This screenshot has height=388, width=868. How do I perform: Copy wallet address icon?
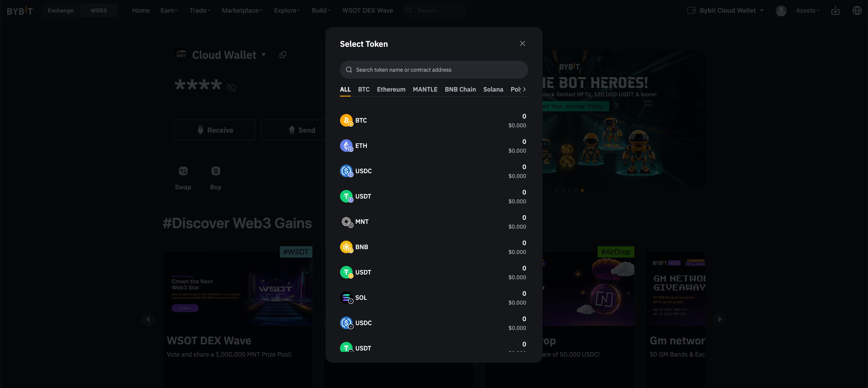click(283, 55)
